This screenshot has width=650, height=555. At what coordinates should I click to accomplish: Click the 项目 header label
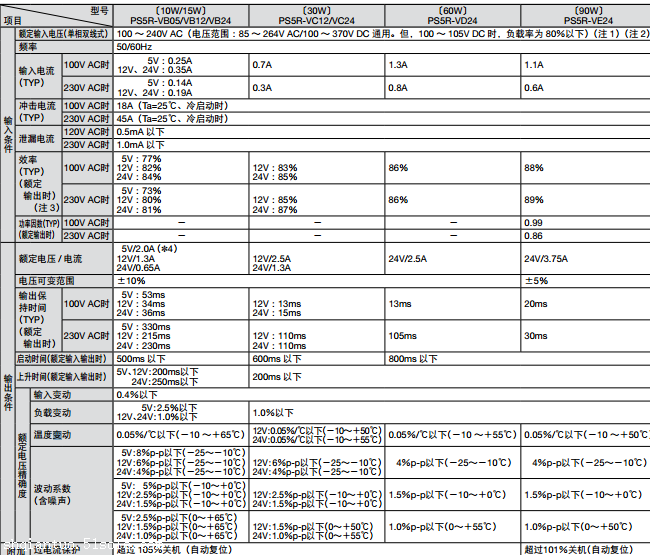(12, 21)
